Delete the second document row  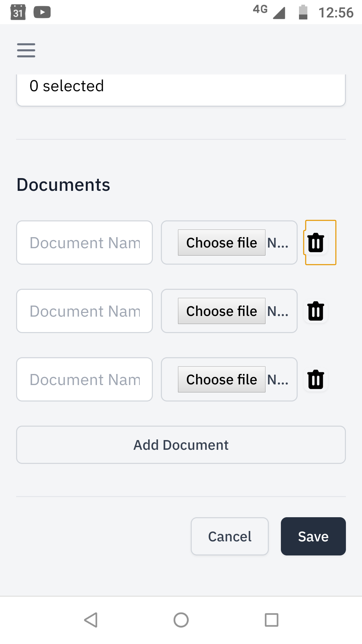[x=316, y=311]
